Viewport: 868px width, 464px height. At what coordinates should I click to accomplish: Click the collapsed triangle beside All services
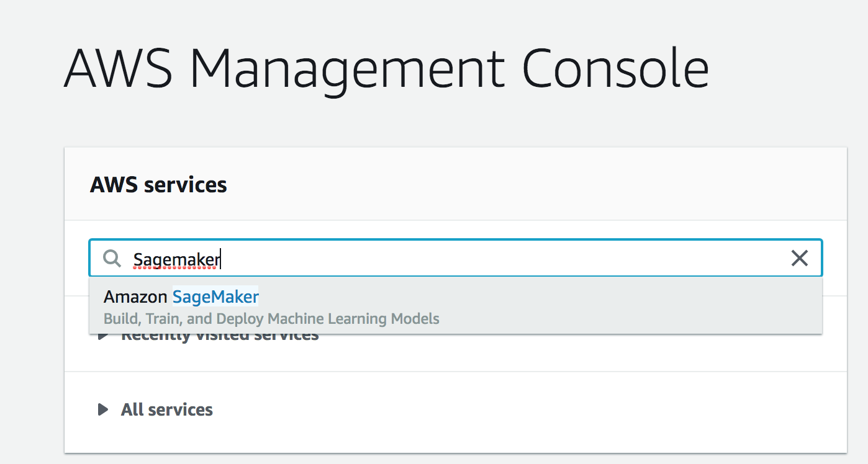tap(103, 409)
